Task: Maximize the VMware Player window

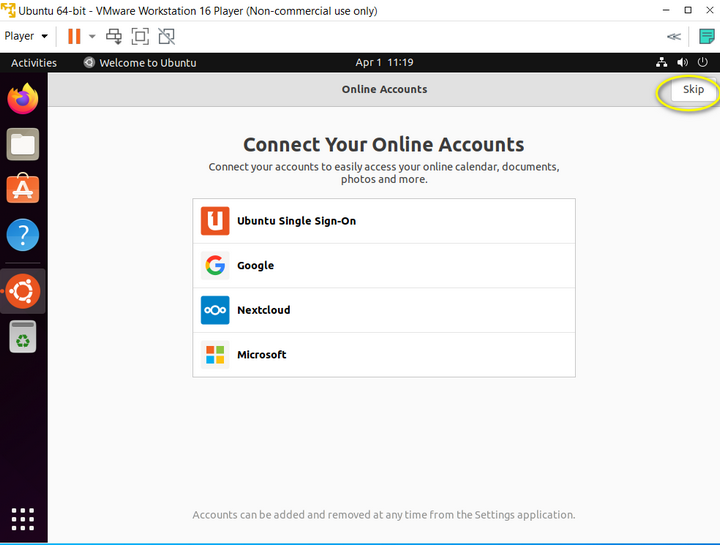Action: click(x=687, y=10)
